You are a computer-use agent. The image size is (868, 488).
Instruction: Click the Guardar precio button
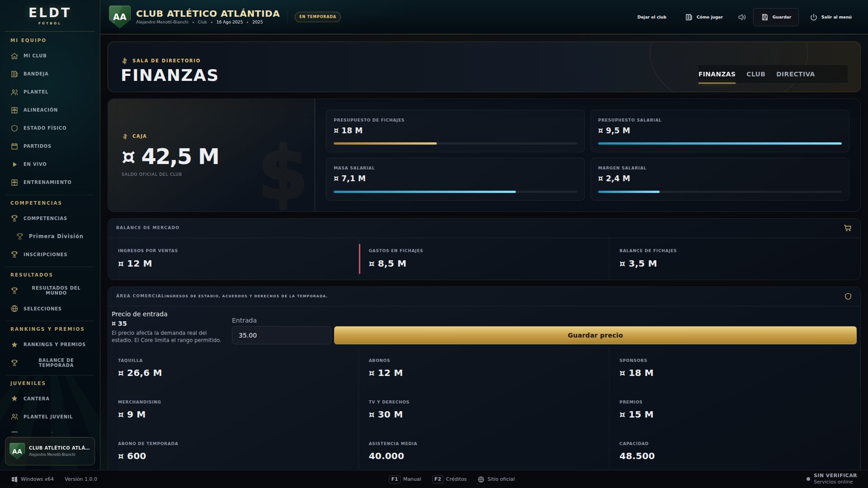595,335
